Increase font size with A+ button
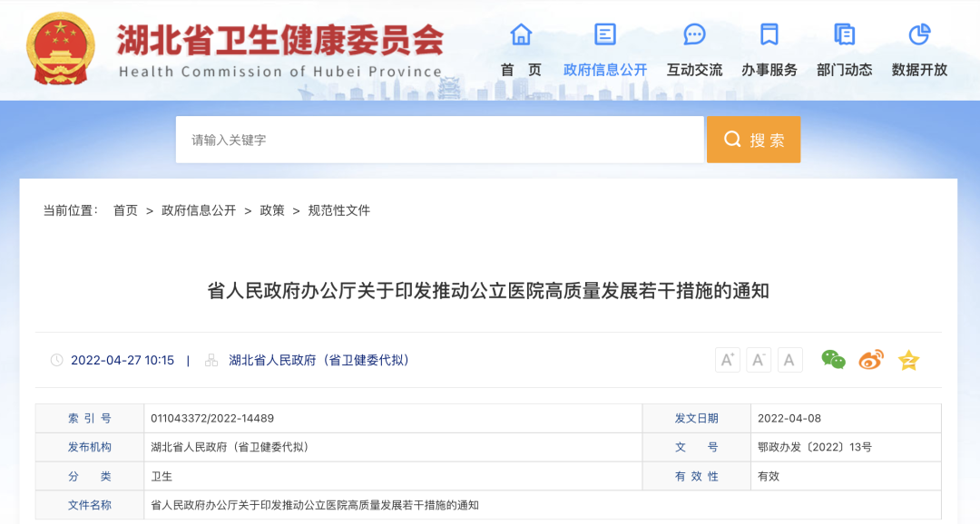 click(x=727, y=360)
